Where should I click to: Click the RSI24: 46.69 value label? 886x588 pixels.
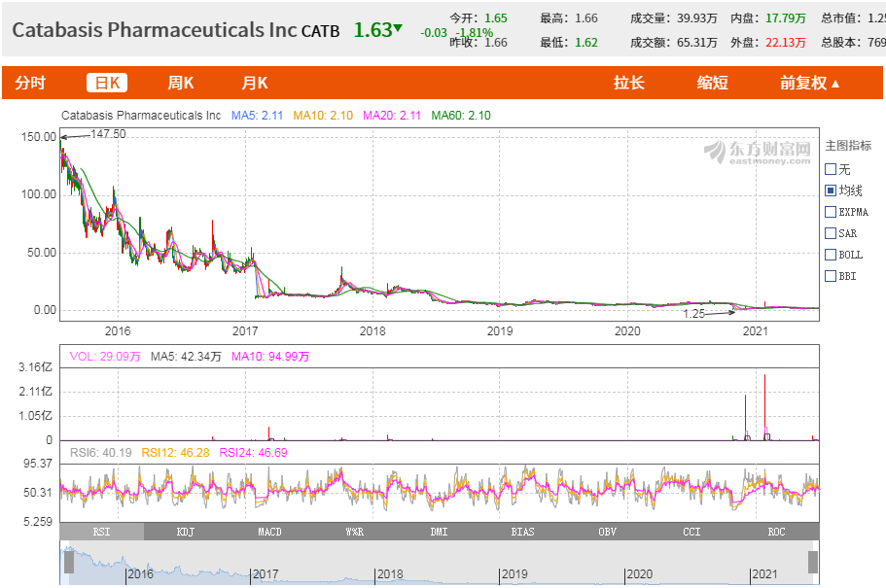253,453
